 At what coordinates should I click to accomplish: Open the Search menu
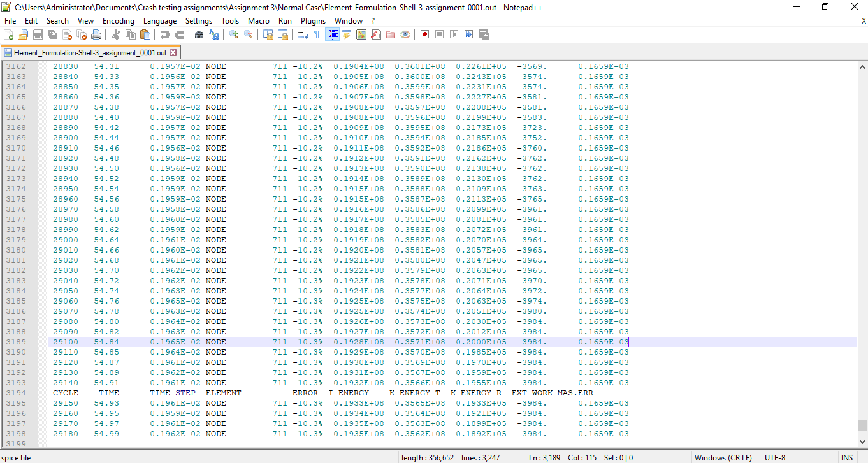(x=57, y=21)
